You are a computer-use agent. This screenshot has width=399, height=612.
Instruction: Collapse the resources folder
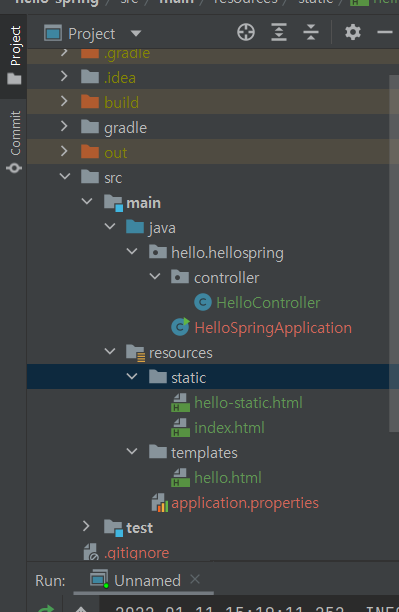pos(110,351)
